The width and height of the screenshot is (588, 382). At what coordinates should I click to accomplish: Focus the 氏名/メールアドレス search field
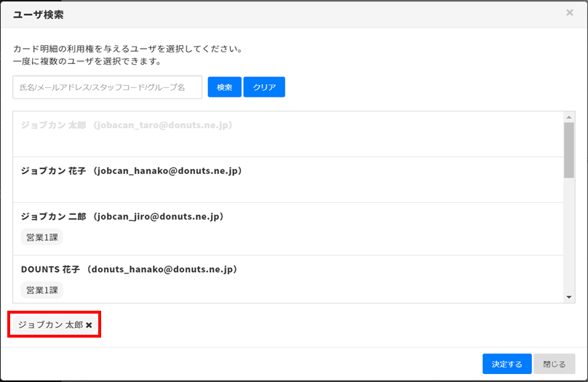(x=107, y=87)
